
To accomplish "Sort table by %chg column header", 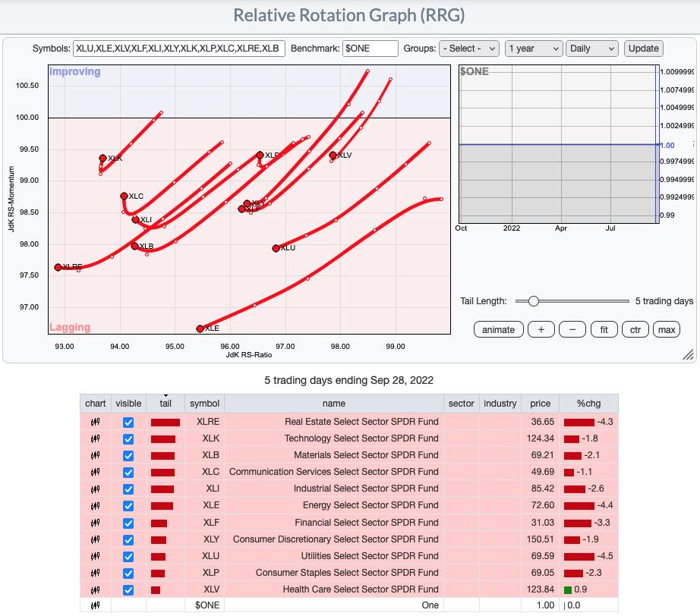I will [588, 404].
